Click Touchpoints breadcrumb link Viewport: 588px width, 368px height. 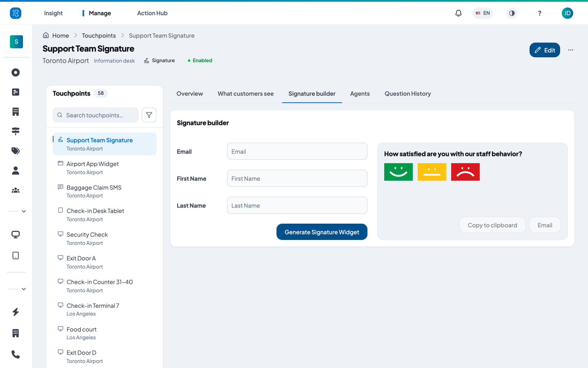99,36
